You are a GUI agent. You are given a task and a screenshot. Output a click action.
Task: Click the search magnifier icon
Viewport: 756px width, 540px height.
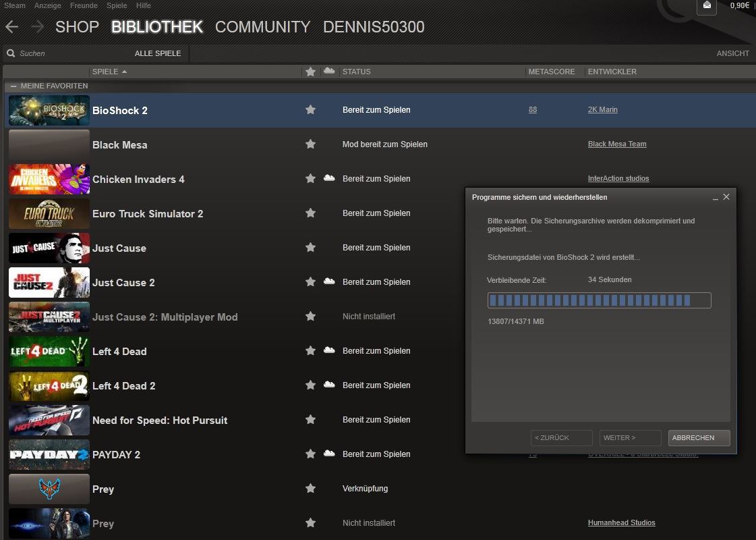[11, 53]
